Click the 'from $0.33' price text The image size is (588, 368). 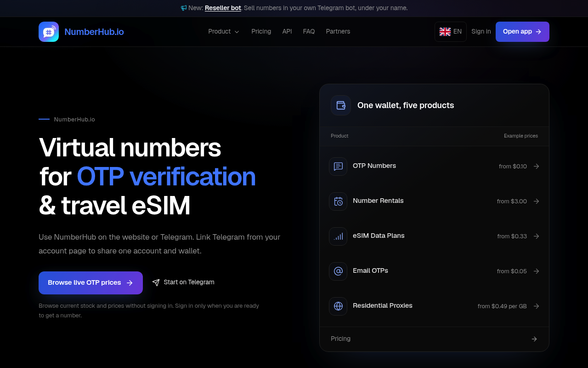(x=512, y=236)
